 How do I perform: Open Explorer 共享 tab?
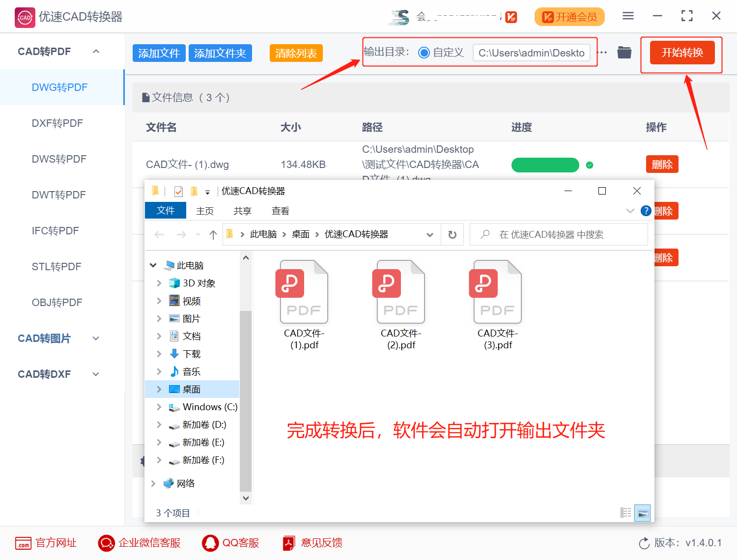pyautogui.click(x=243, y=211)
